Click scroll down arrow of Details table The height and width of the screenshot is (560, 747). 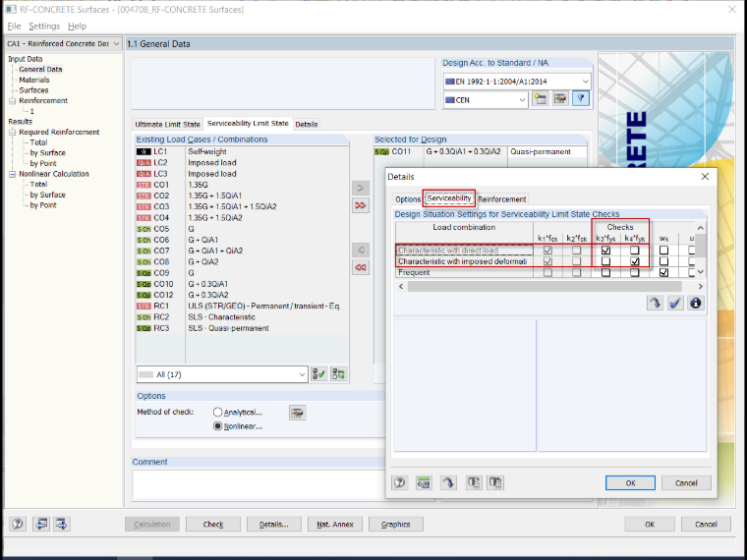pyautogui.click(x=700, y=272)
